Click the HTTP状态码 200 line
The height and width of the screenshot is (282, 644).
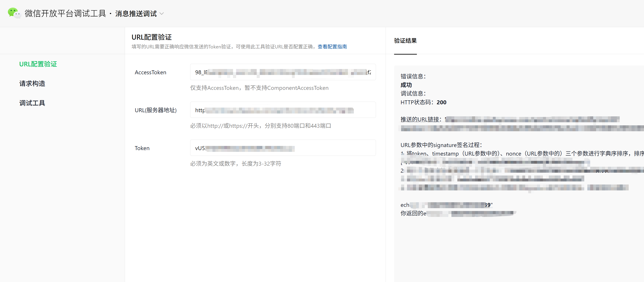coord(423,102)
